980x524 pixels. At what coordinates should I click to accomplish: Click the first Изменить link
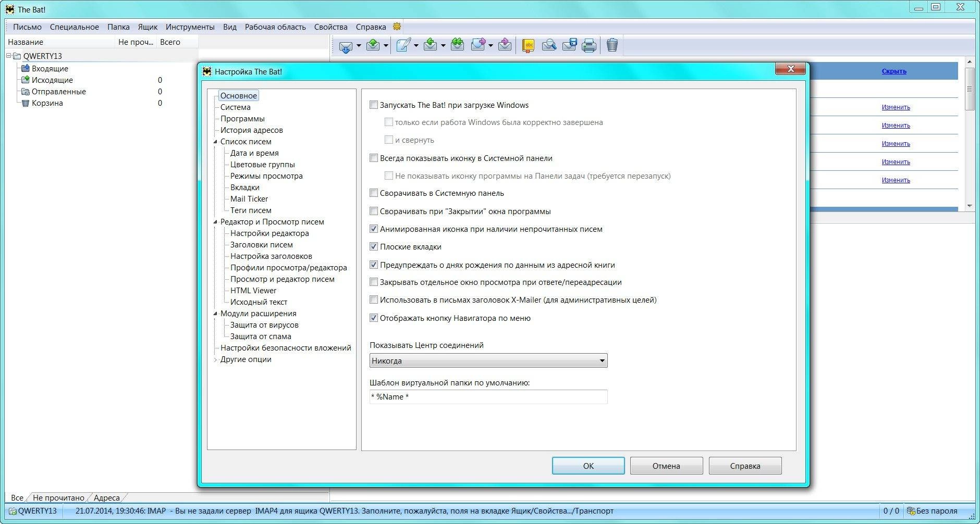pos(896,107)
